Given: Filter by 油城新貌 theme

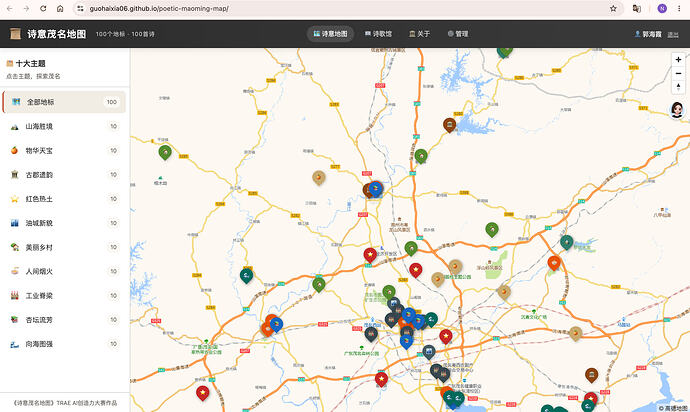Looking at the screenshot, I should [x=64, y=223].
